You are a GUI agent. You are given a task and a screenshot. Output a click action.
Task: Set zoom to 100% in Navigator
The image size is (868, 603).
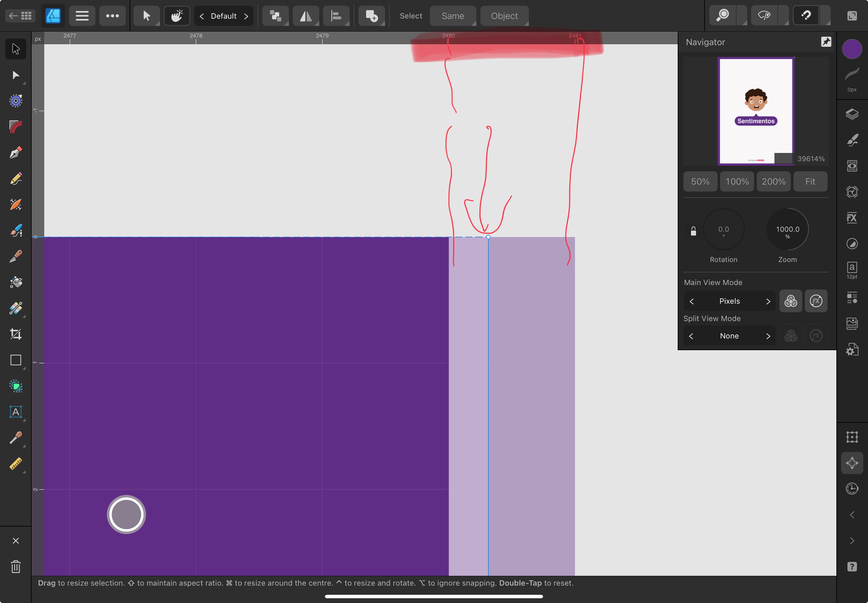point(737,182)
